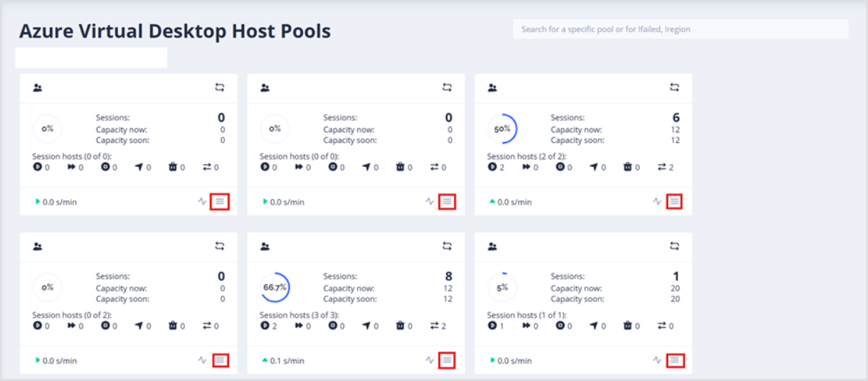
Task: Click the 50% circular usage gauge
Action: [502, 129]
